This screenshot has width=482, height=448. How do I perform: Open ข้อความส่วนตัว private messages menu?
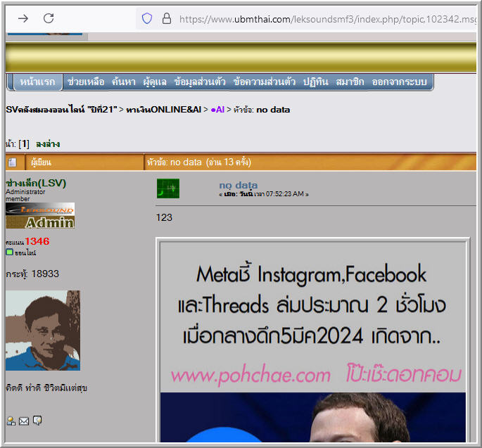coord(265,82)
